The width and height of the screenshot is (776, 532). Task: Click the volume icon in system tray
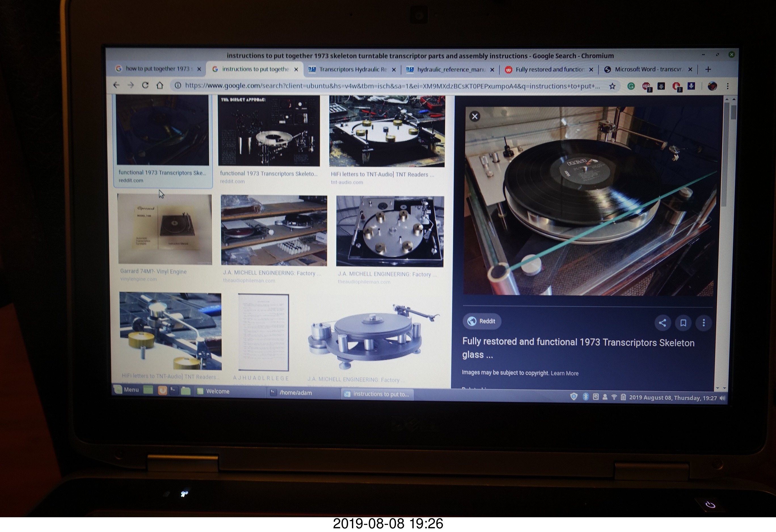click(723, 398)
